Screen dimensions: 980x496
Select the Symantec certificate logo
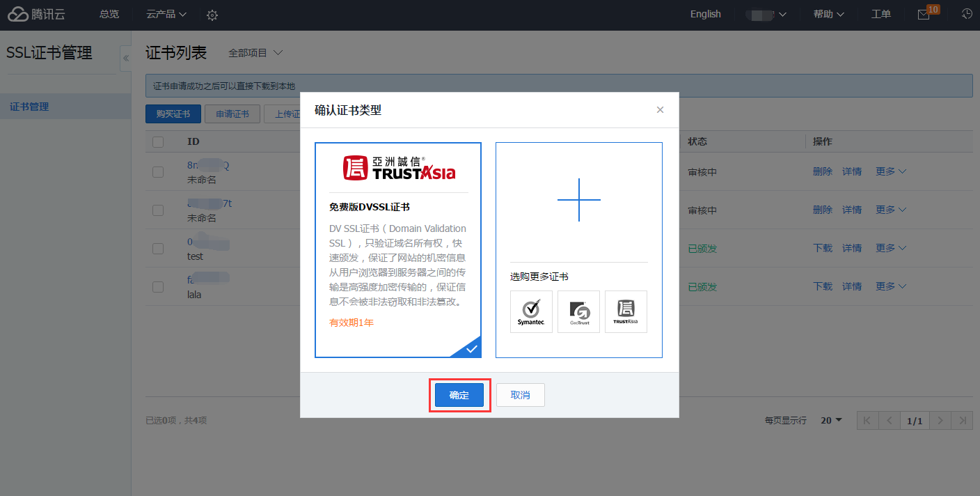(531, 311)
